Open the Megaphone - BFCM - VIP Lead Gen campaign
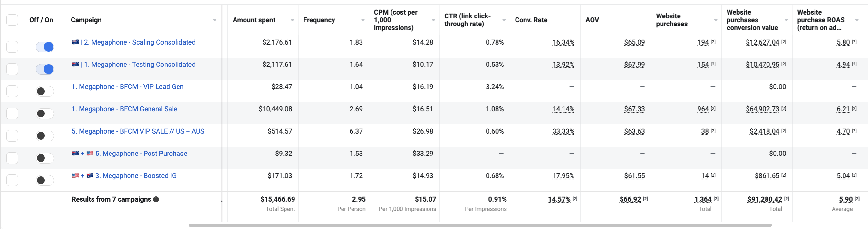Viewport: 868px width, 229px height. tap(128, 87)
